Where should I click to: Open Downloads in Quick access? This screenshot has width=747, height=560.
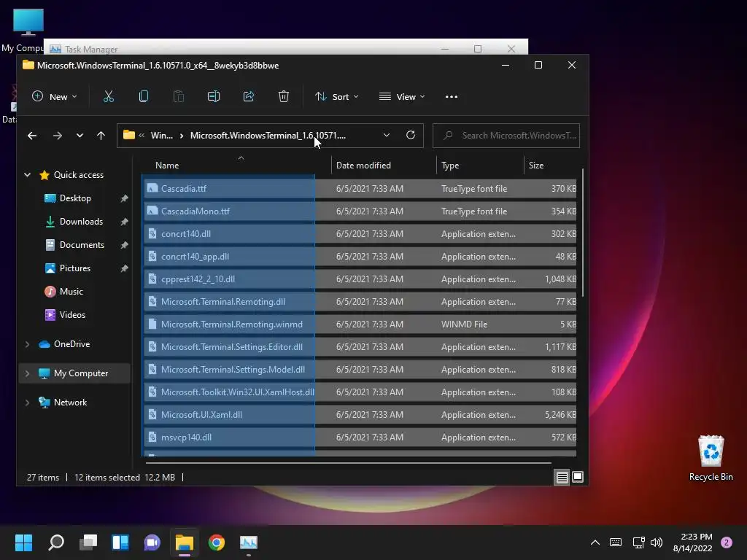coord(81,222)
